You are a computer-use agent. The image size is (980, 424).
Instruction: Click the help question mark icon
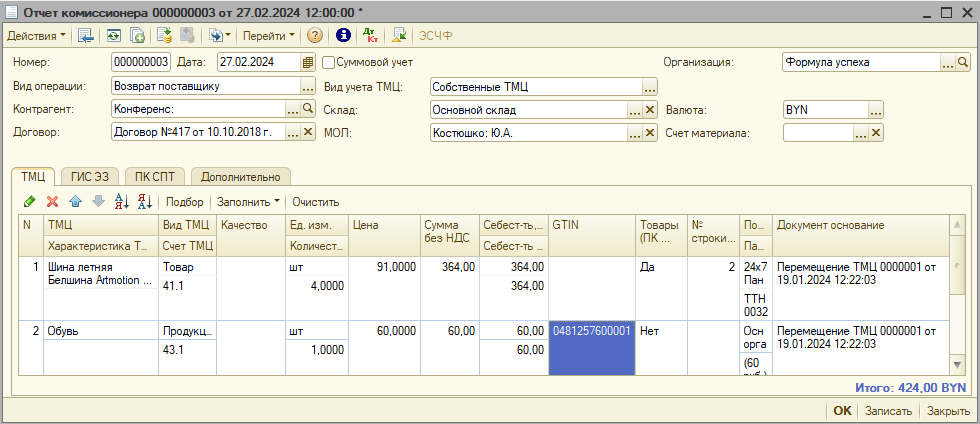pos(315,35)
